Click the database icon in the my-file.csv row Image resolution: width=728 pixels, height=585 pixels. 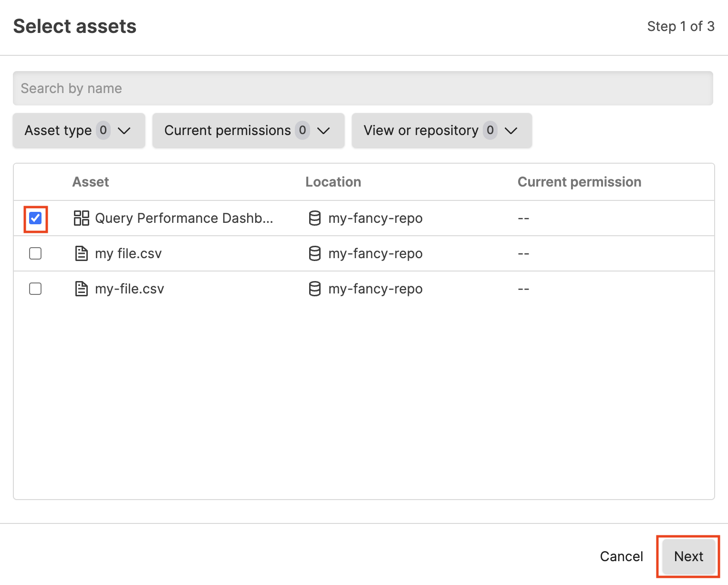click(x=315, y=289)
